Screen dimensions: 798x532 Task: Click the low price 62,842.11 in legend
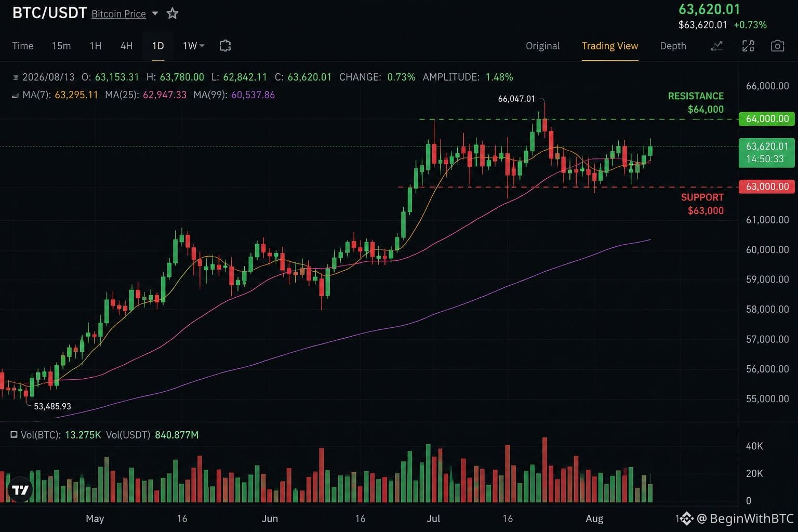point(245,77)
